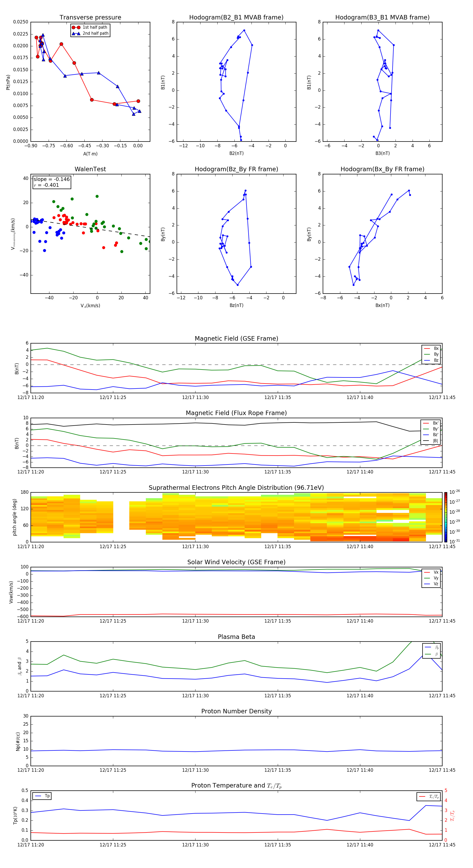Viewport: 473px width, 868px height.
Task: Click the 'Te/Tp' legend entry
Action: point(428,796)
